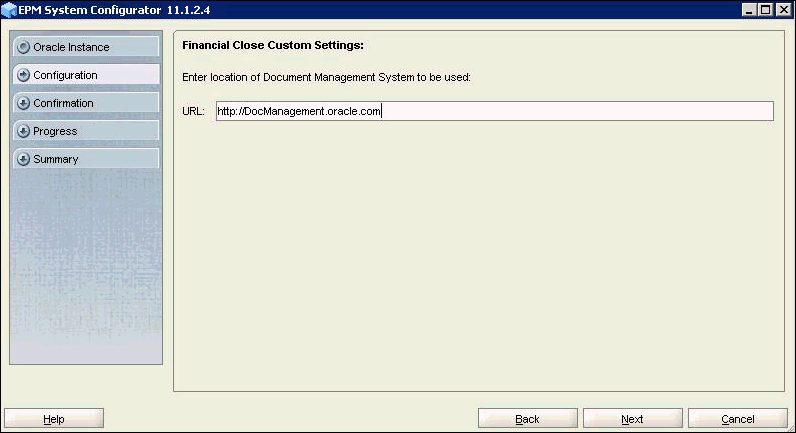Open Help for the configurator
Viewport: 796px width, 433px height.
(x=54, y=419)
